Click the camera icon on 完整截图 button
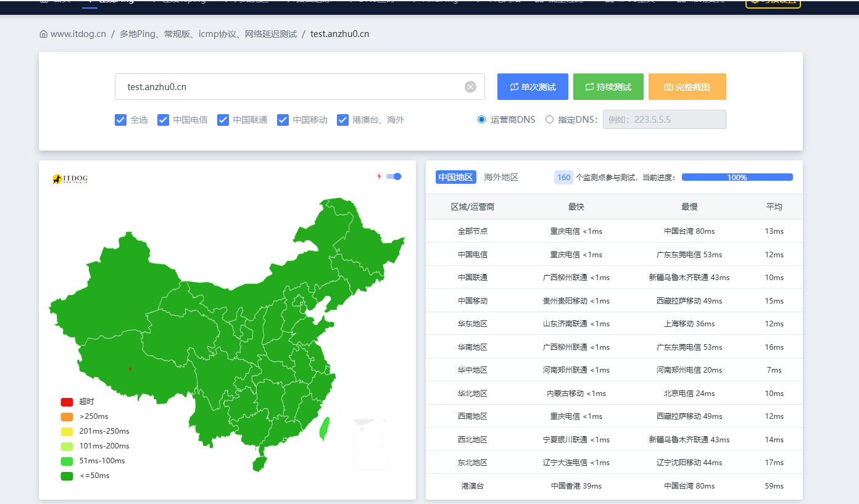859x504 pixels. [x=668, y=87]
